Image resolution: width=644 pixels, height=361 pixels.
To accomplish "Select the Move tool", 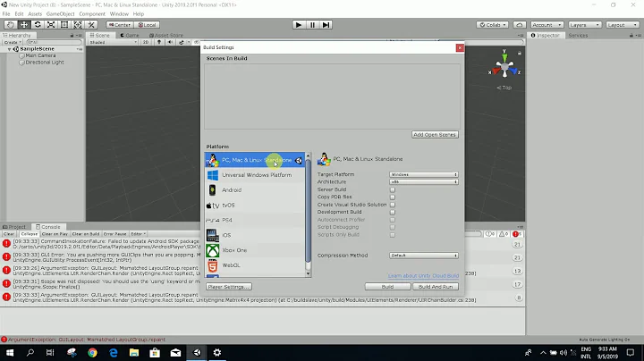I will (x=24, y=25).
